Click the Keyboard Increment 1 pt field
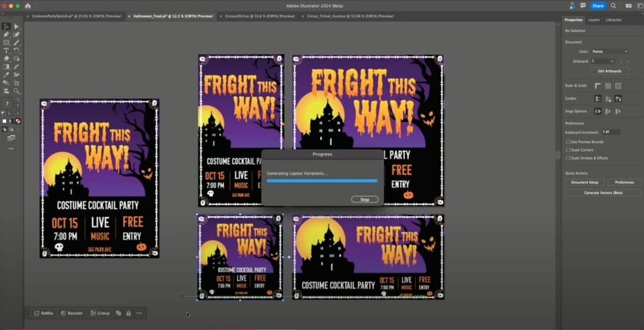The image size is (644, 330). (x=610, y=132)
